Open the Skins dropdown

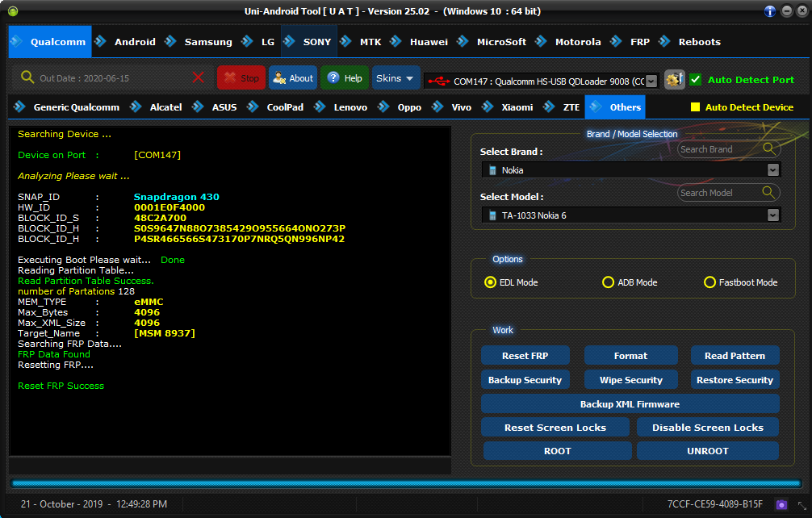click(396, 78)
